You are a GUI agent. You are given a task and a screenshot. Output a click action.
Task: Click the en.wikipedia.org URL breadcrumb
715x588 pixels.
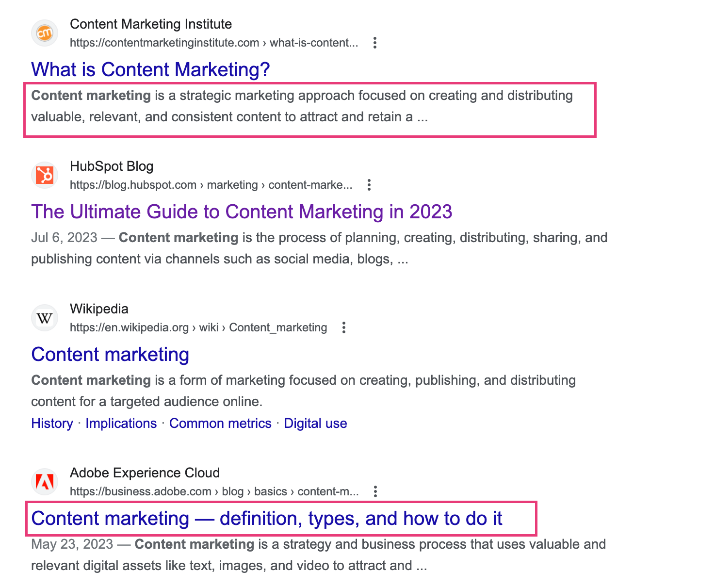198,327
